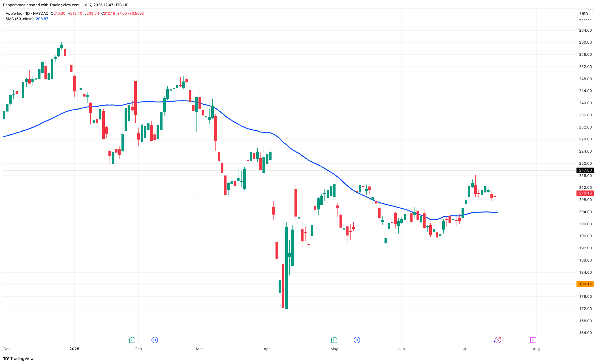598x364 pixels.
Task: Click the July lightning news event marker
Action: [x=497, y=340]
